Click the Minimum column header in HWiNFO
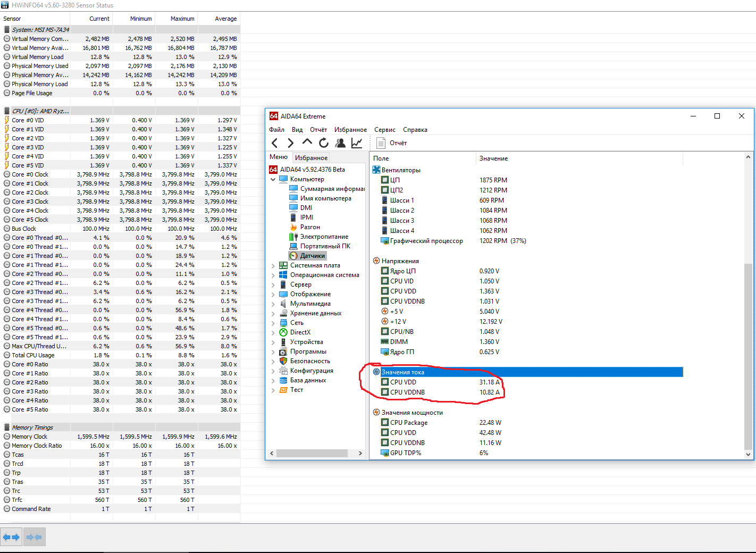The image size is (756, 553). click(133, 19)
